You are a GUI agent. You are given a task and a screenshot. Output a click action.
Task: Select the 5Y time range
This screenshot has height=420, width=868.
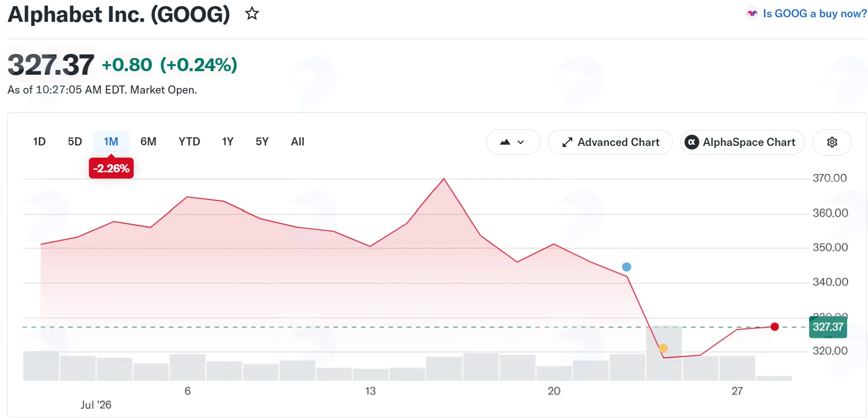click(x=262, y=142)
